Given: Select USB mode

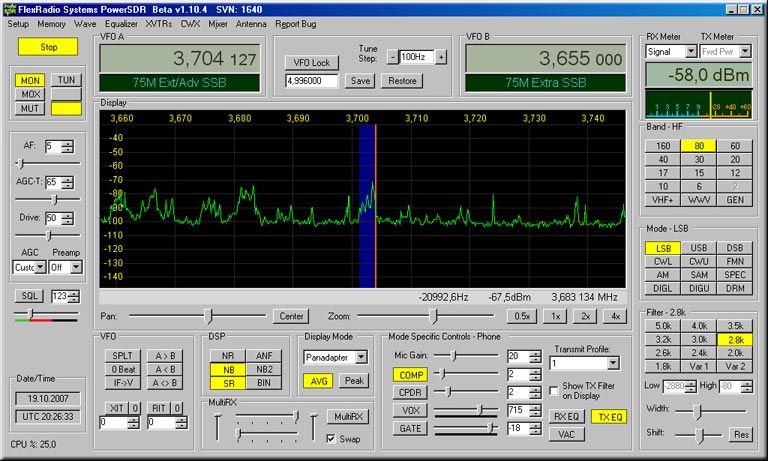Looking at the screenshot, I should click(x=699, y=248).
